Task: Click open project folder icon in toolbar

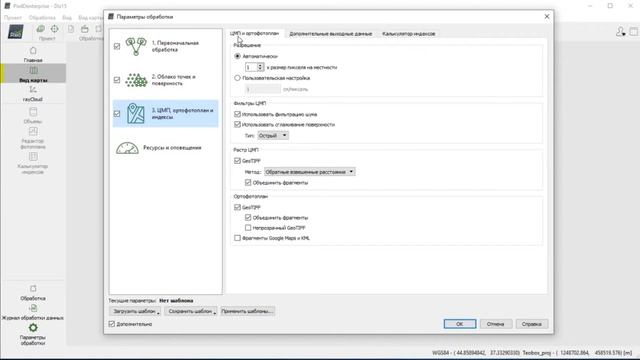Action: (84, 29)
